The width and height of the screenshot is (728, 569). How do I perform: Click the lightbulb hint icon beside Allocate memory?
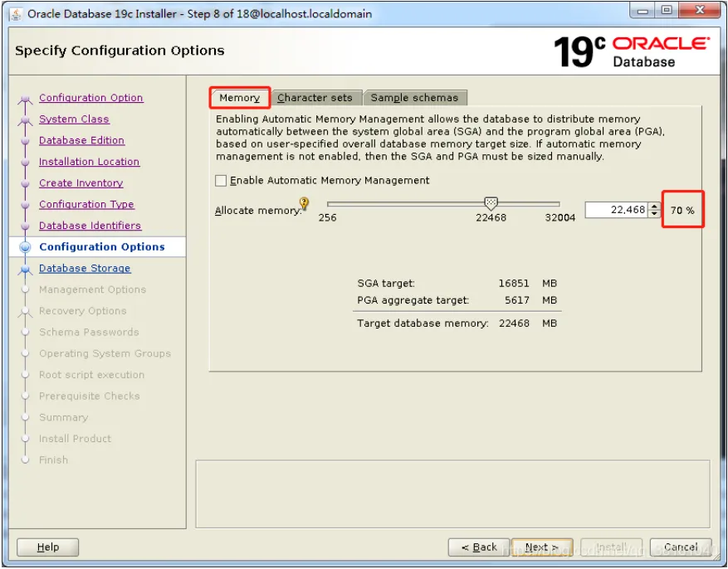click(304, 202)
